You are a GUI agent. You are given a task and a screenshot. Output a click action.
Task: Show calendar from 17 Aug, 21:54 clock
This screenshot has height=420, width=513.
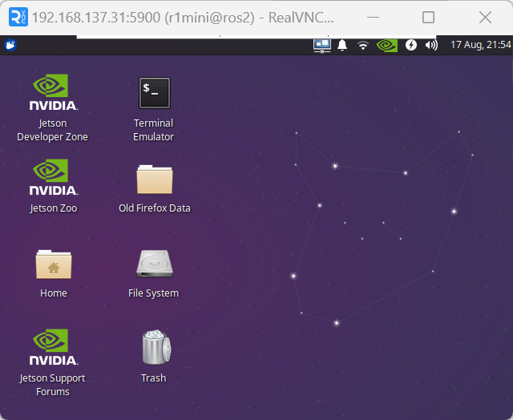(481, 45)
